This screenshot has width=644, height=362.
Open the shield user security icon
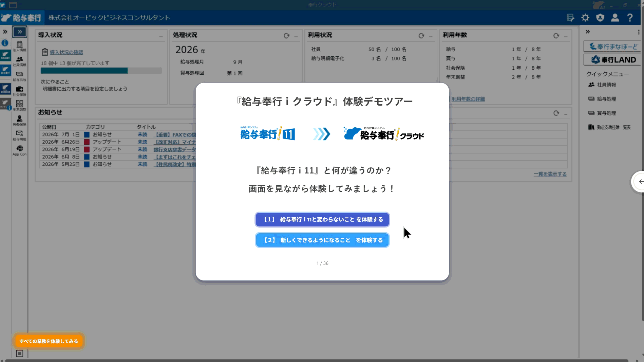(x=600, y=18)
